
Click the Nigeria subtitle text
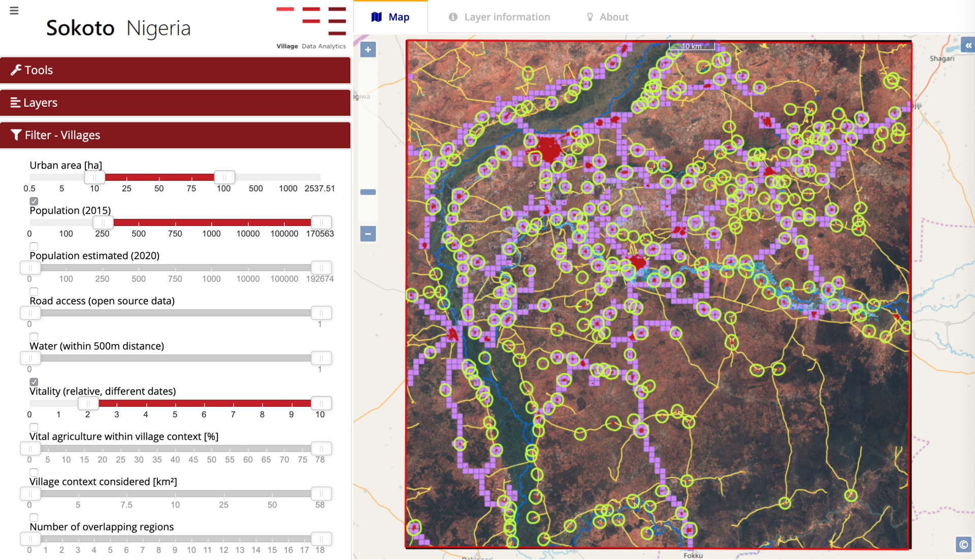pos(158,28)
